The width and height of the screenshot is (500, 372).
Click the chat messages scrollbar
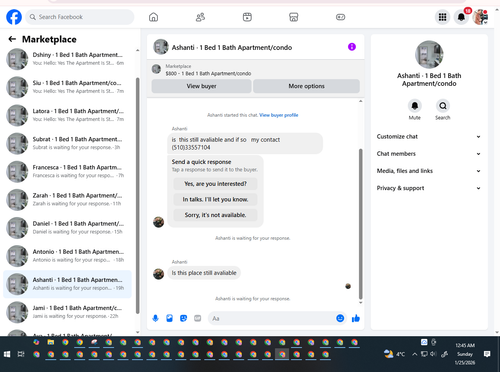point(360,224)
